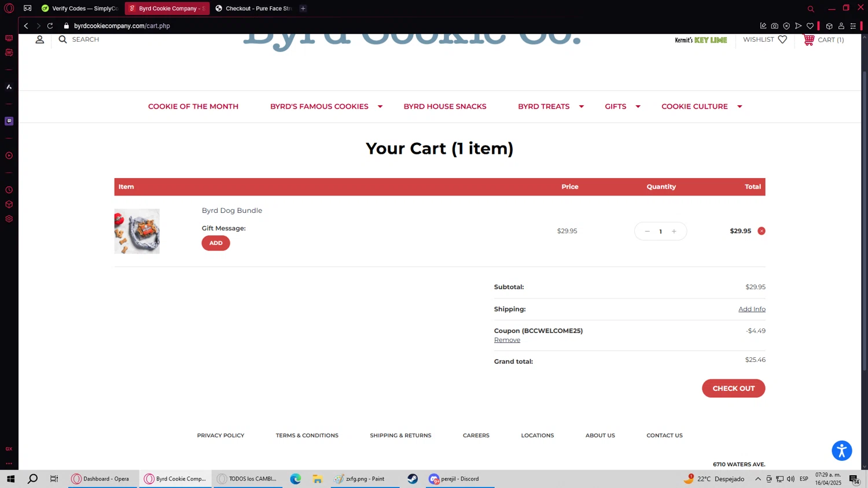Expand the Gifts dropdown arrow
The height and width of the screenshot is (488, 868).
coord(638,106)
